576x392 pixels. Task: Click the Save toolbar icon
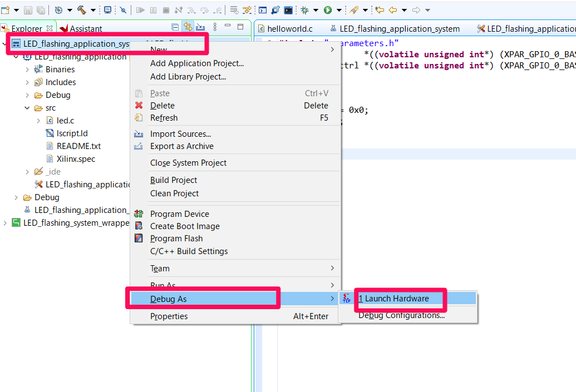tap(28, 10)
